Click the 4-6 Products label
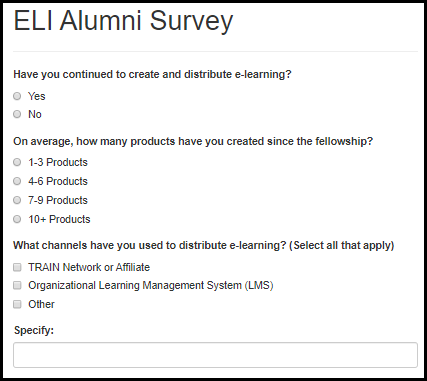The width and height of the screenshot is (427, 381). pyautogui.click(x=58, y=181)
